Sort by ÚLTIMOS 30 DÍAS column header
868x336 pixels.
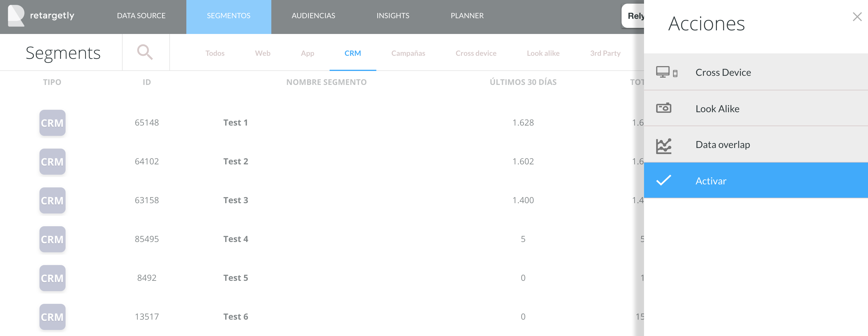coord(523,82)
